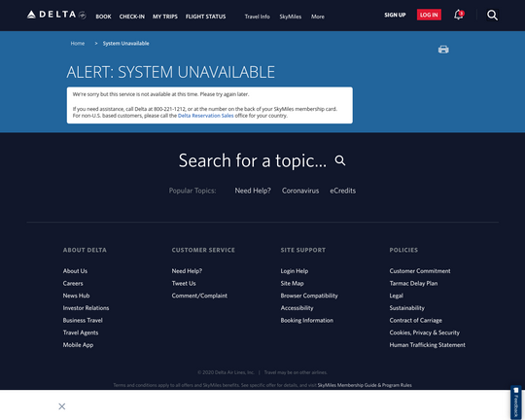The height and width of the screenshot is (420, 525).
Task: Click magnifier next to Search for a topic
Action: pyautogui.click(x=340, y=160)
